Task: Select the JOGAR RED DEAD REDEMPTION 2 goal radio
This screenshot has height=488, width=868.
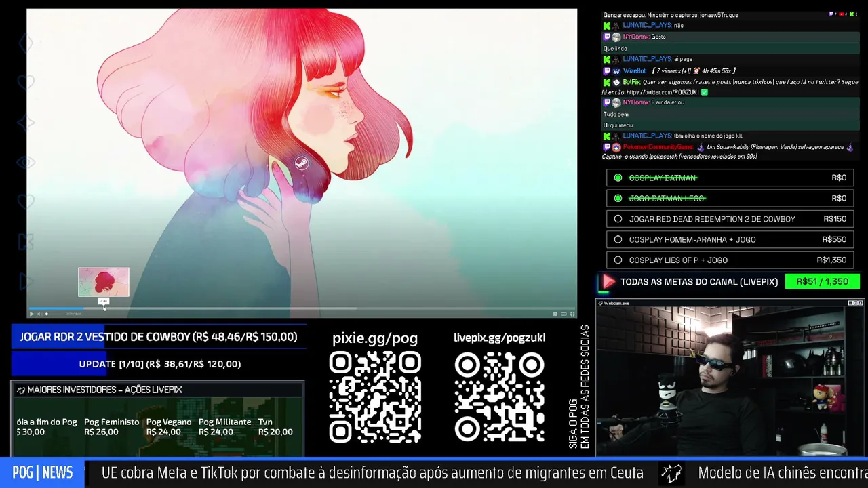Action: tap(618, 219)
